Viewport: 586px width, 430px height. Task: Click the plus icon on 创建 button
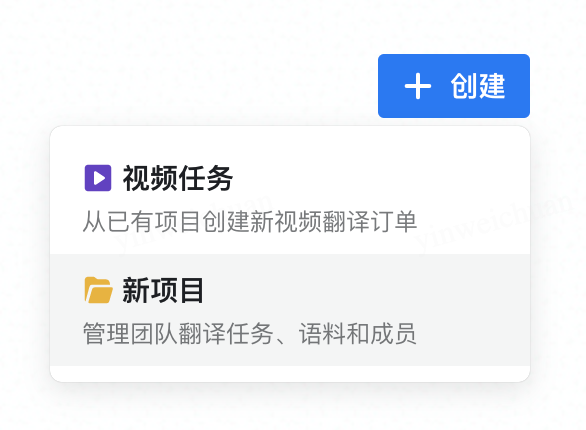[x=418, y=86]
